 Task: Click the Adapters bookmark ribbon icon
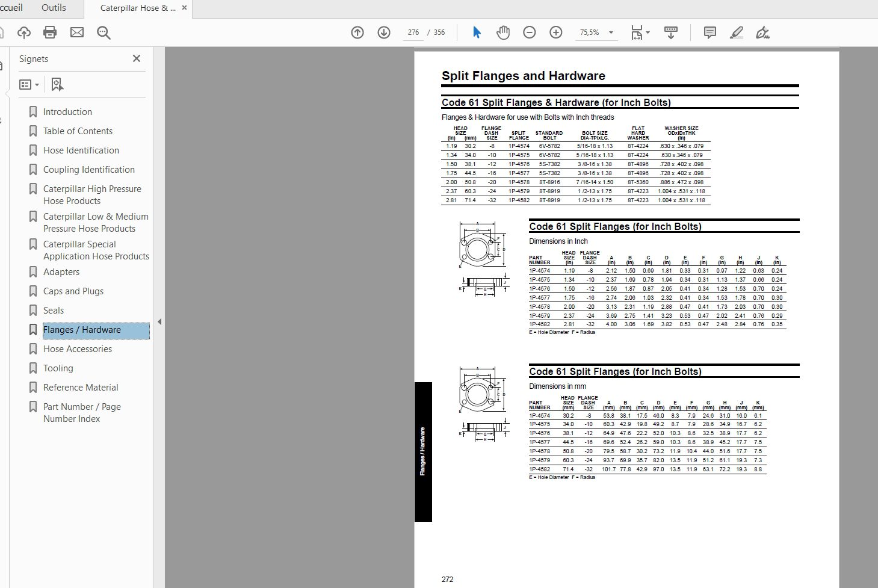pyautogui.click(x=33, y=272)
